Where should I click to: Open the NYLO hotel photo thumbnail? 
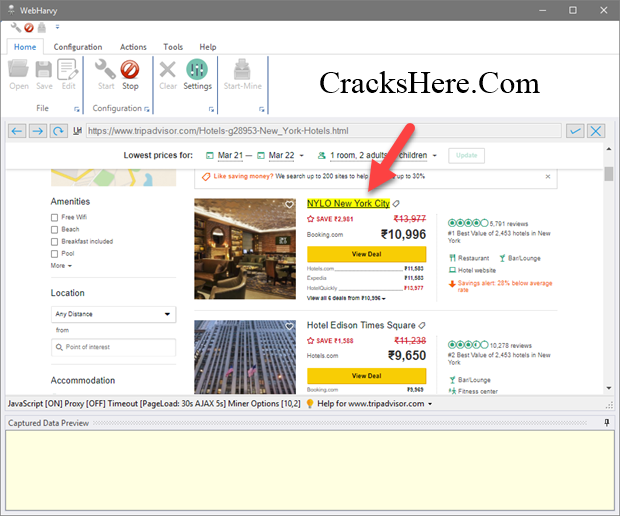[245, 249]
